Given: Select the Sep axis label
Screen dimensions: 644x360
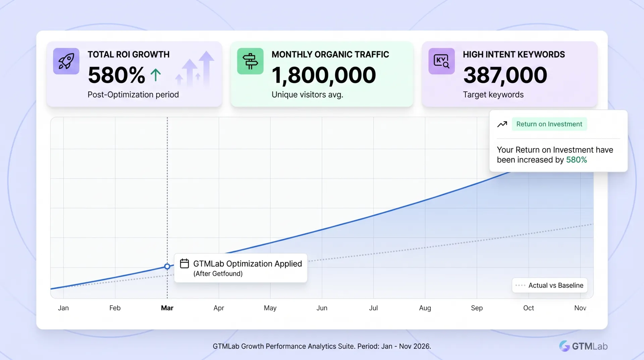Looking at the screenshot, I should [x=477, y=308].
